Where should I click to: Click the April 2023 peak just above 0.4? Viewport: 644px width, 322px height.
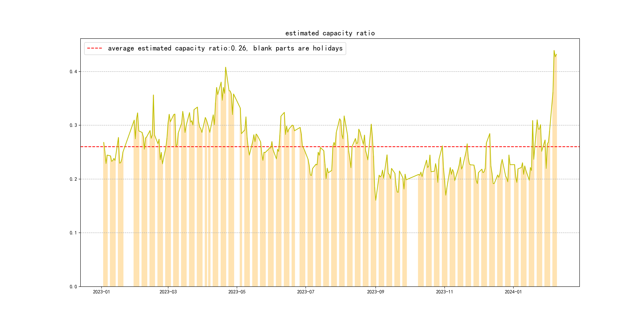coord(226,68)
